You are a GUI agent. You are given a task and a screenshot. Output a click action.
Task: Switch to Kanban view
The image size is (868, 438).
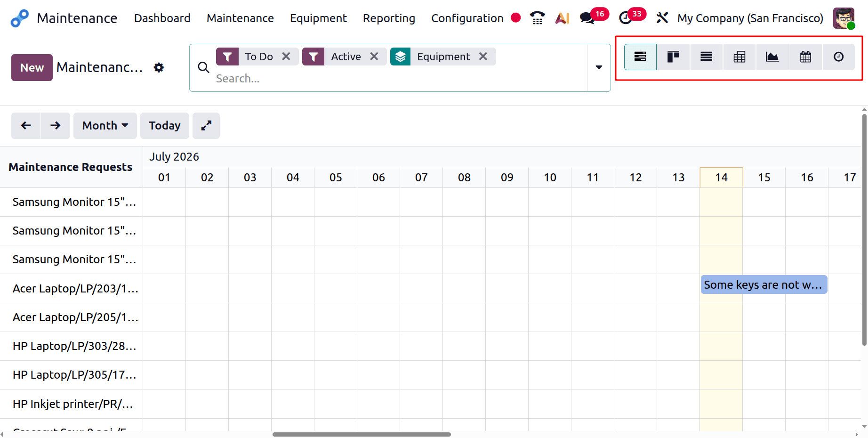(x=674, y=57)
